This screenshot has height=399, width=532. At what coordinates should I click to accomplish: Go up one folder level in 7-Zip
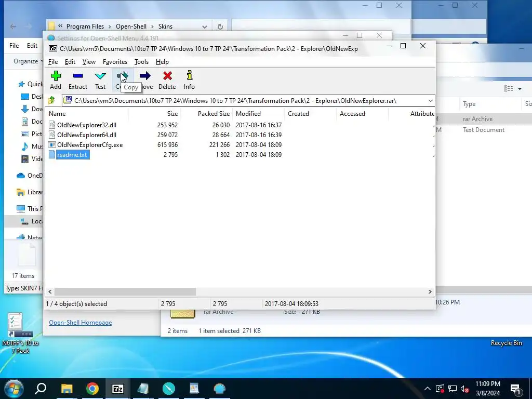pyautogui.click(x=51, y=100)
